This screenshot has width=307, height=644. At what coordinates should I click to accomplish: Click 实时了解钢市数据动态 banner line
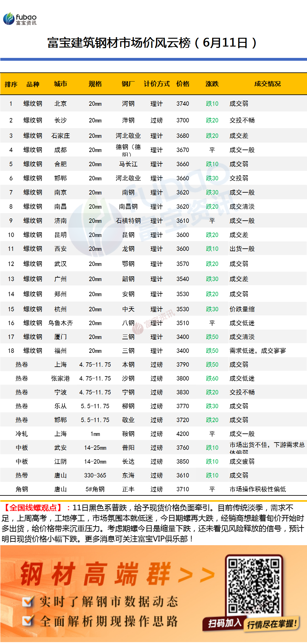click(109, 602)
